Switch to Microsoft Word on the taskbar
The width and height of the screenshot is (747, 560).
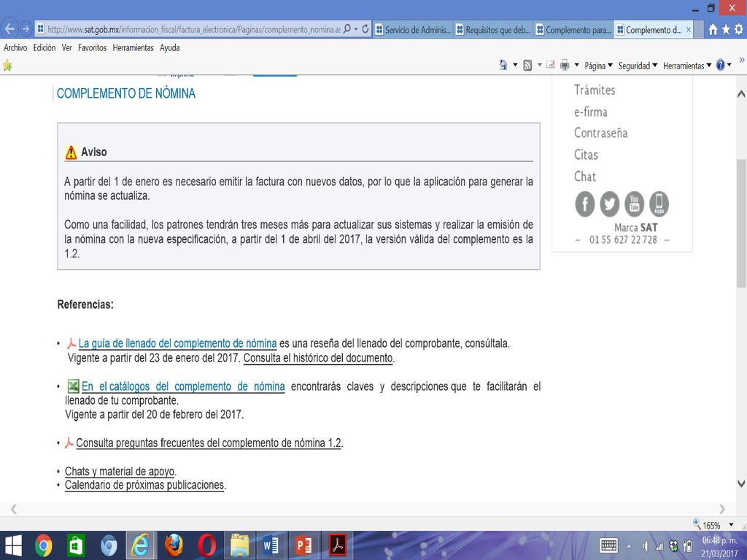tap(271, 545)
